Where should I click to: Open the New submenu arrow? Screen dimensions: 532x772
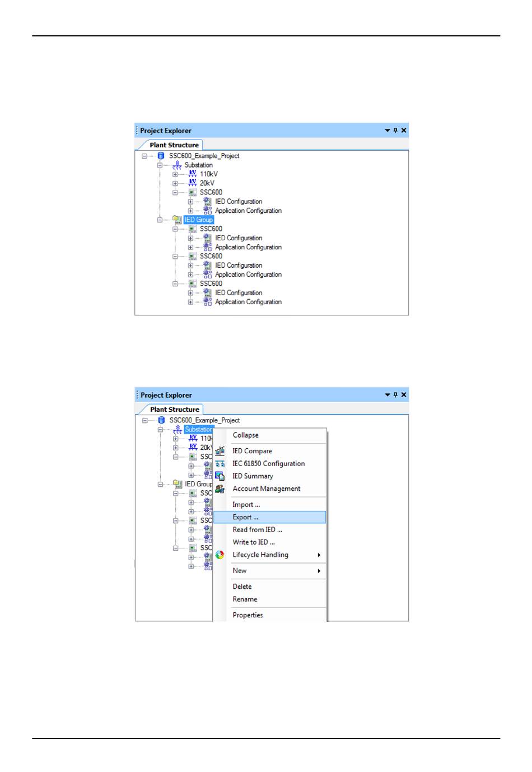319,571
